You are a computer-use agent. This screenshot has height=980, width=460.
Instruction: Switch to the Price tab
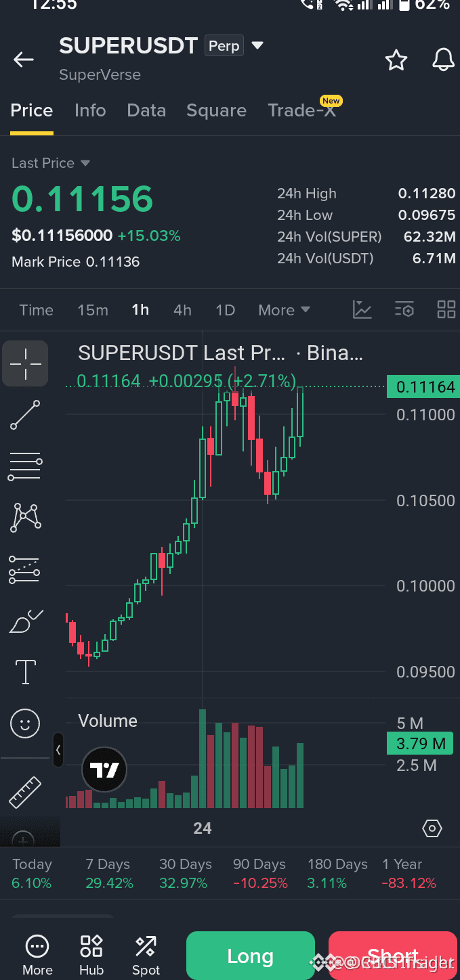click(32, 110)
